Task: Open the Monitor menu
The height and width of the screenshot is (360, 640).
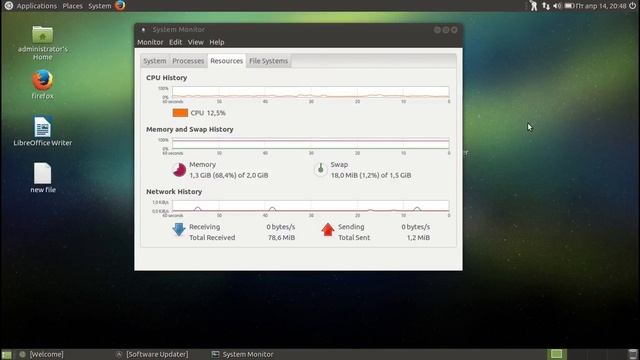Action: tap(150, 42)
